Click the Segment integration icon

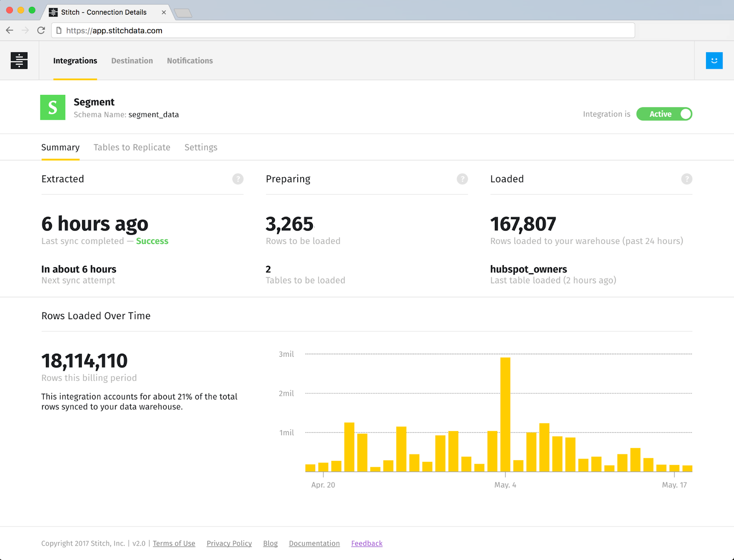(52, 106)
